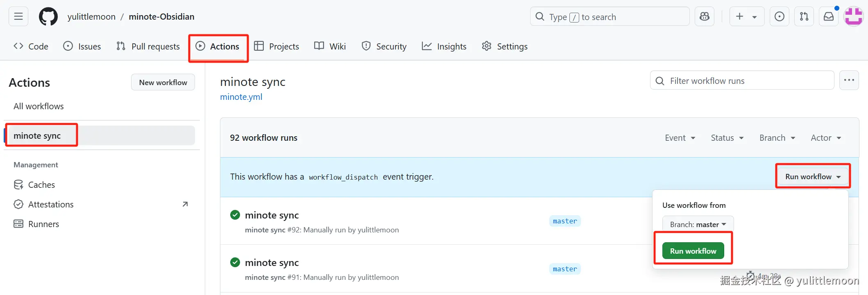Screen dimensions: 868x295
Task: Select minote sync workflow in sidebar
Action: click(x=37, y=136)
